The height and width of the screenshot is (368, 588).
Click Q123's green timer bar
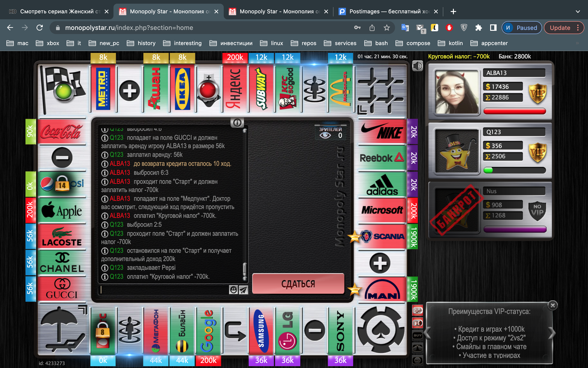coord(514,170)
